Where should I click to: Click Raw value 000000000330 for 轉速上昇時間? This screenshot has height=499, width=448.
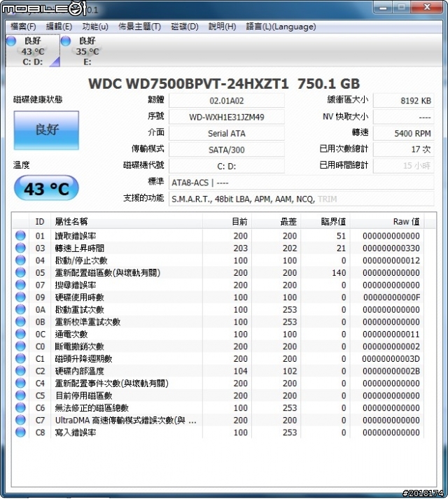coord(391,248)
